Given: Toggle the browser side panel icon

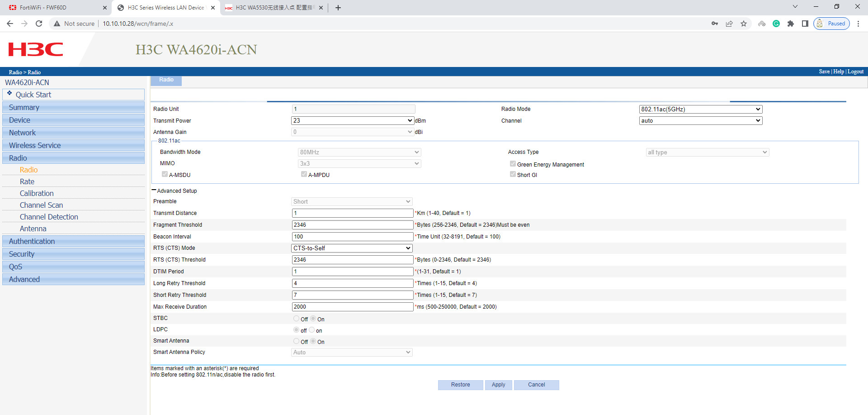Looking at the screenshot, I should [x=805, y=24].
